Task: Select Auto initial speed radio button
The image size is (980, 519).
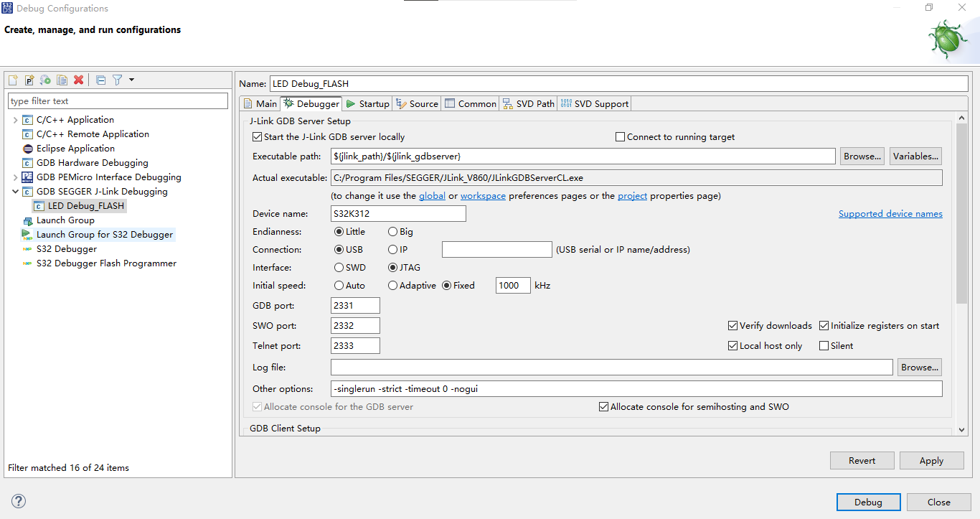Action: (x=339, y=286)
